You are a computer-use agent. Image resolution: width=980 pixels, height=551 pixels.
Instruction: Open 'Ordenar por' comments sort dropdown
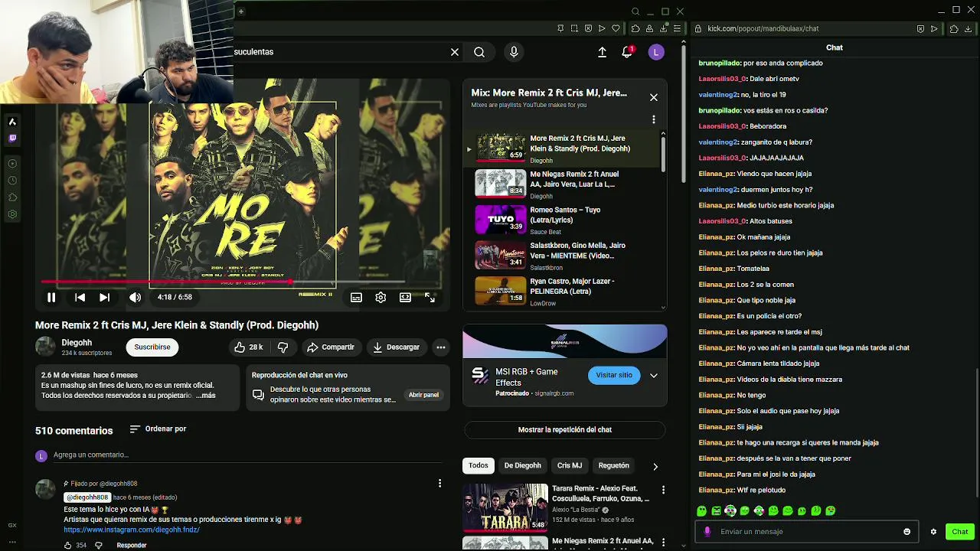(158, 429)
